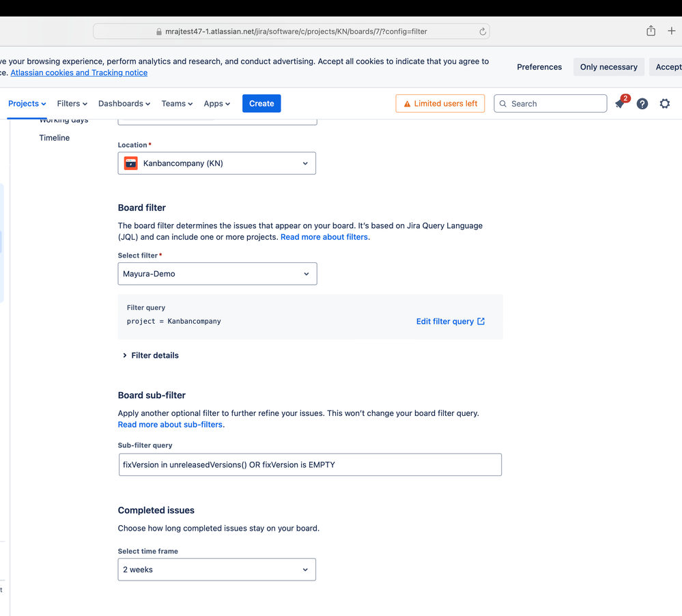Click the Completed issues heading
This screenshot has width=682, height=616.
[156, 510]
